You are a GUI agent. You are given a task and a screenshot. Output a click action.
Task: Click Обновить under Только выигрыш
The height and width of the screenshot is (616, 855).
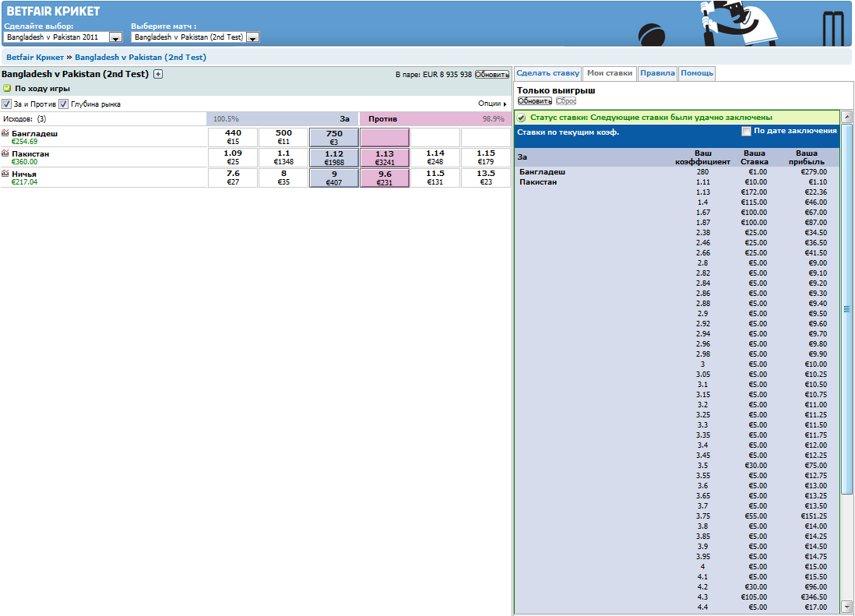(x=534, y=101)
